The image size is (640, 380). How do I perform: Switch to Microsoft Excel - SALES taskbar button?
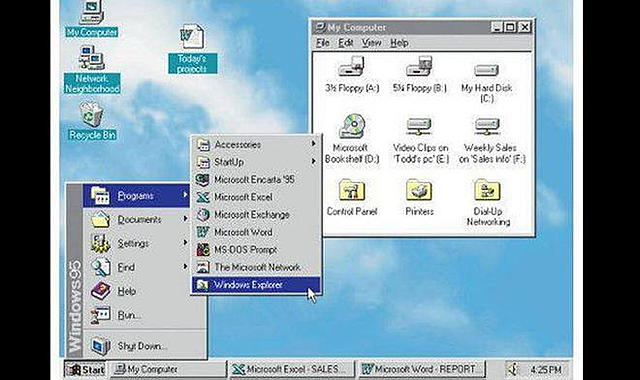click(291, 369)
